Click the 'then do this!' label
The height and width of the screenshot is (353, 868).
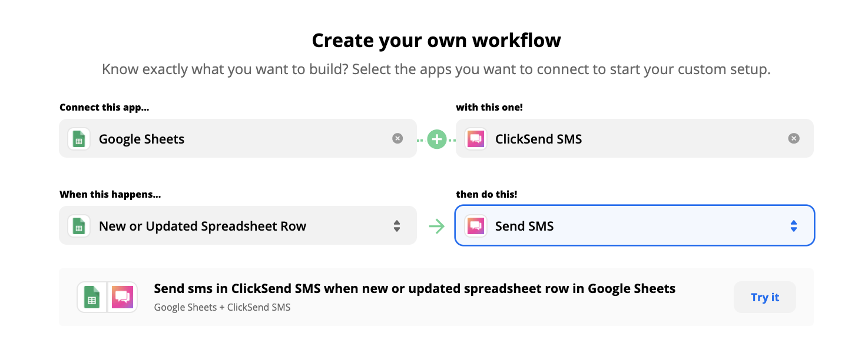click(x=486, y=195)
